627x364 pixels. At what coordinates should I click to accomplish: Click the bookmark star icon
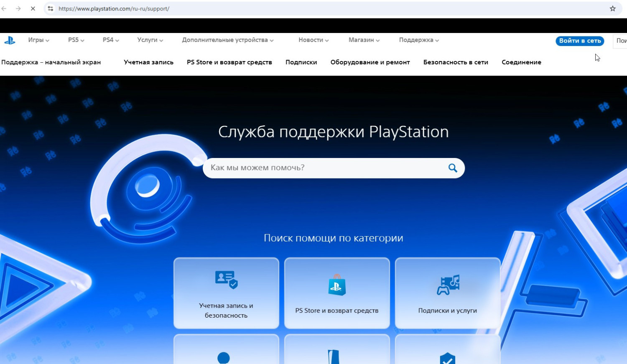pyautogui.click(x=612, y=8)
